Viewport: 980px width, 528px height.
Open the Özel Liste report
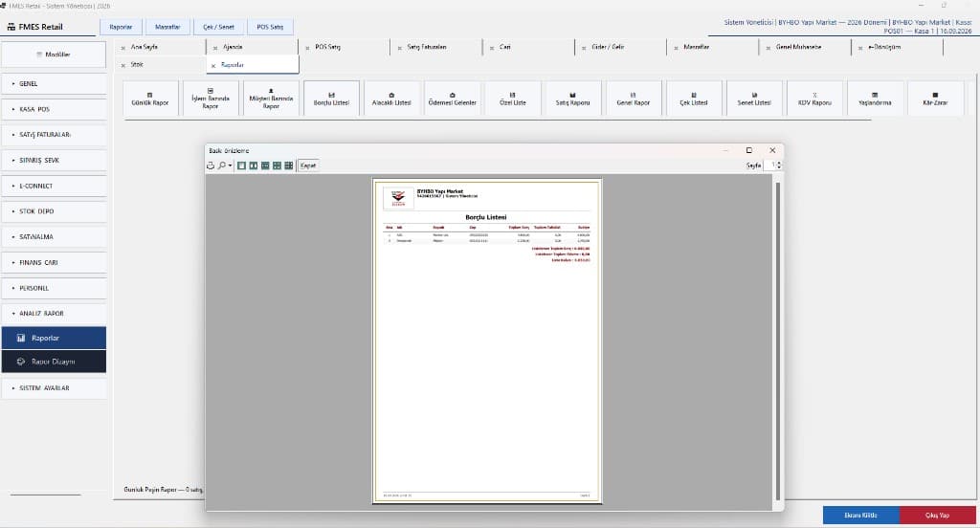[513, 99]
